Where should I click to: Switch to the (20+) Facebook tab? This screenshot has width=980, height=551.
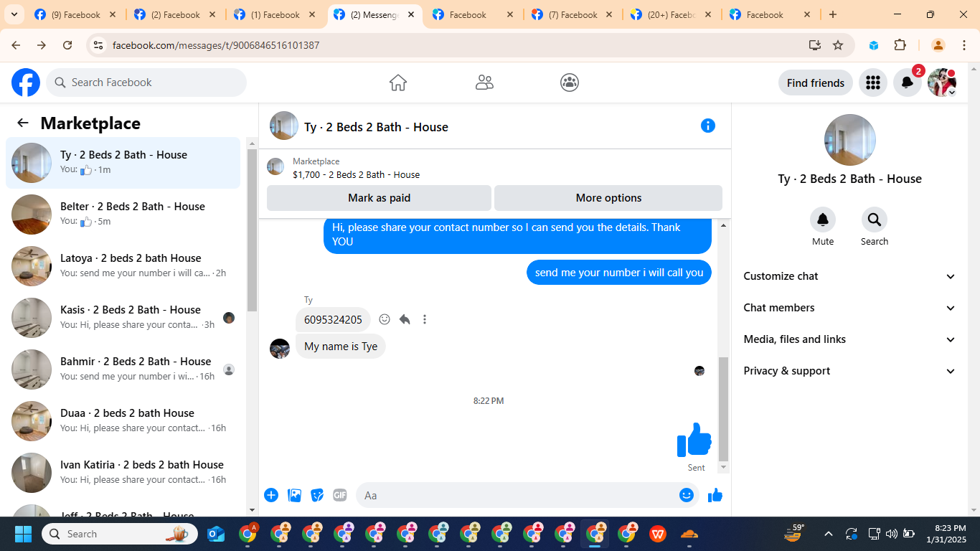point(672,14)
